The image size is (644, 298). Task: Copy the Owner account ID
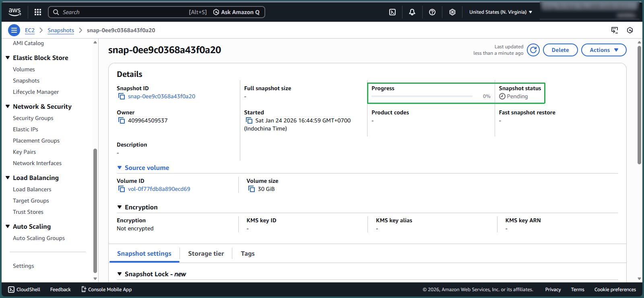pyautogui.click(x=122, y=120)
